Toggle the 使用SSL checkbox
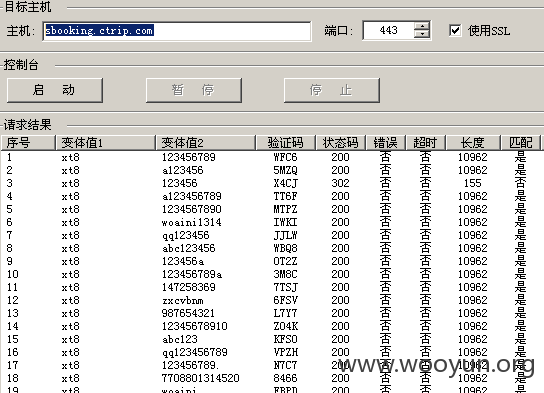The width and height of the screenshot is (544, 393). pos(455,31)
